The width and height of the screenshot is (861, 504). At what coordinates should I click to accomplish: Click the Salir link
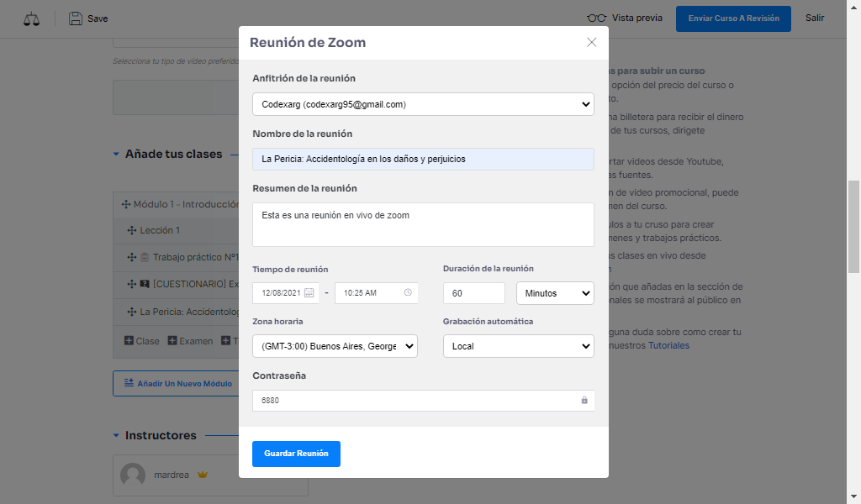pos(815,18)
